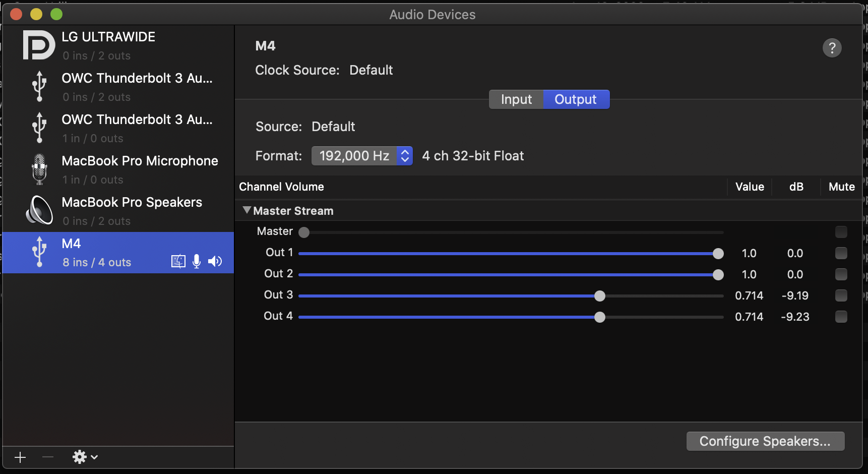Mute the Out 4 channel
The image size is (868, 474).
841,317
